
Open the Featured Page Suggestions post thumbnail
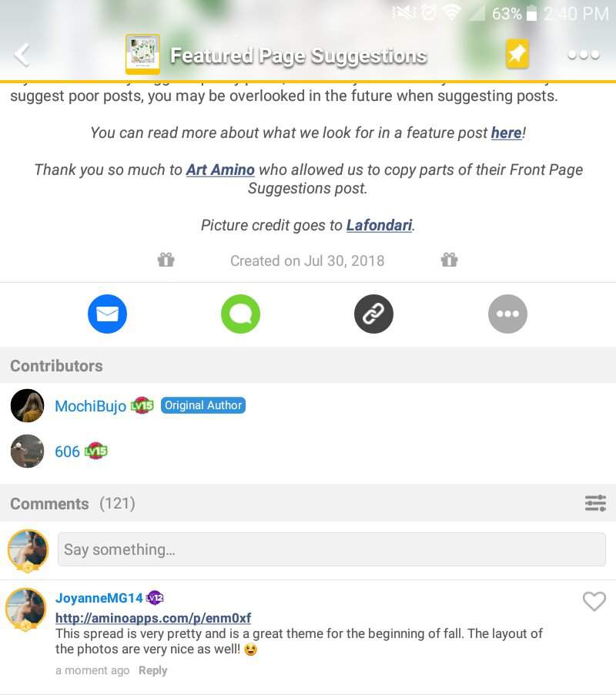click(x=142, y=54)
